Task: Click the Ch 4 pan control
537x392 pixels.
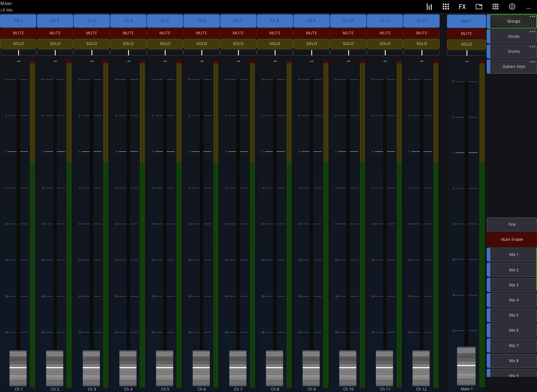Action: tap(128, 53)
